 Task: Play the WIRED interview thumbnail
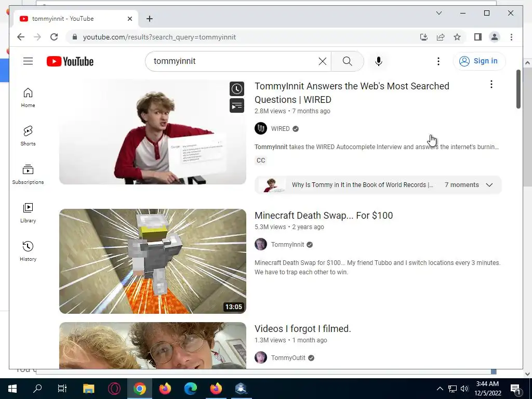click(153, 132)
